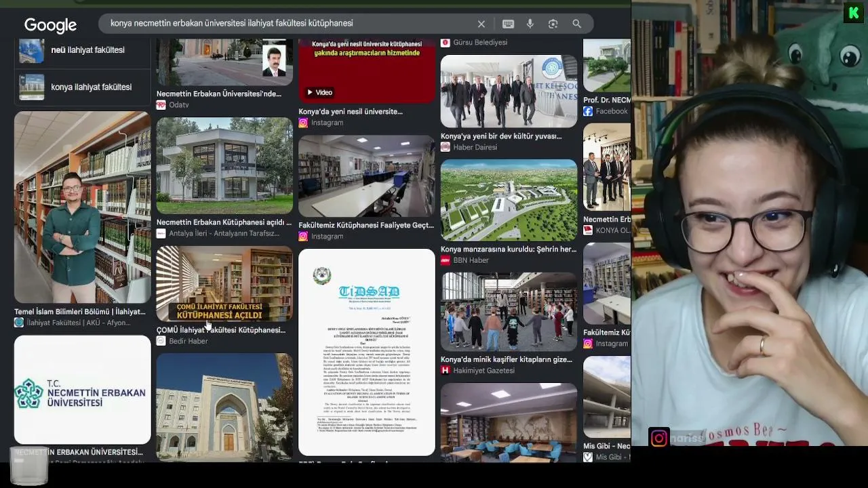Click the "İlahiyat Fakültesi | AKÜ - Afyon..." source name

(x=79, y=323)
